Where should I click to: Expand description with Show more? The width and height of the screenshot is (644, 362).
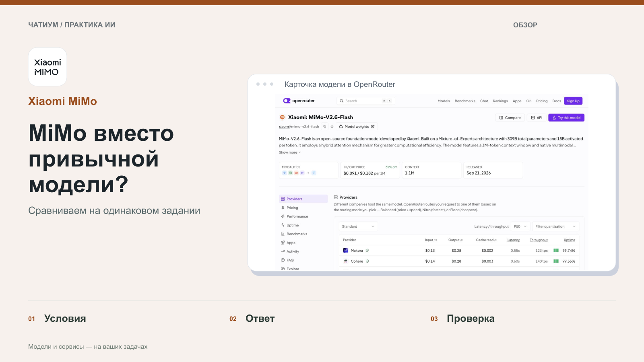point(290,152)
